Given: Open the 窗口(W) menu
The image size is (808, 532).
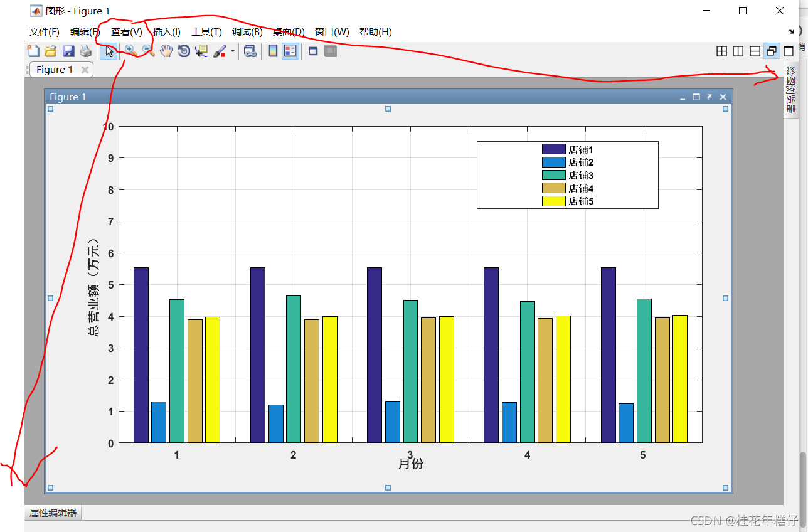Looking at the screenshot, I should [332, 32].
